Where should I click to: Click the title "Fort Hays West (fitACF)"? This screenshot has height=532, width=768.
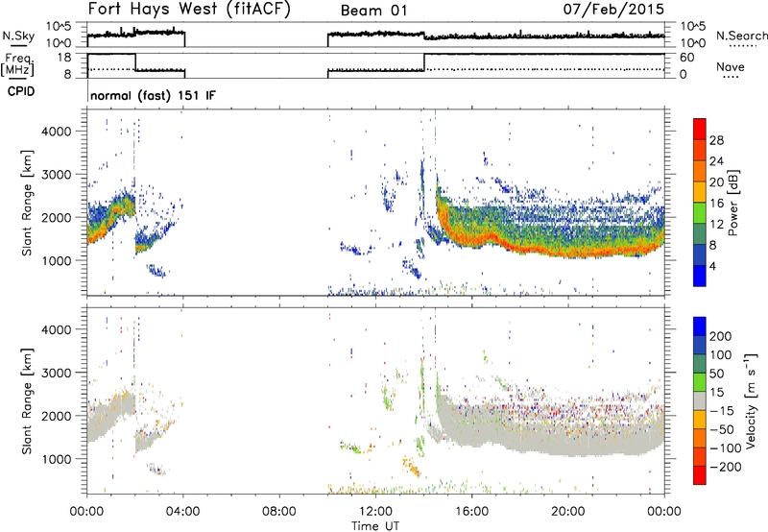click(189, 9)
